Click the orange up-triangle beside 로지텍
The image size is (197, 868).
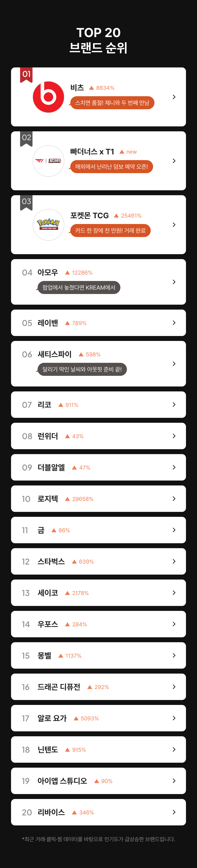67,499
